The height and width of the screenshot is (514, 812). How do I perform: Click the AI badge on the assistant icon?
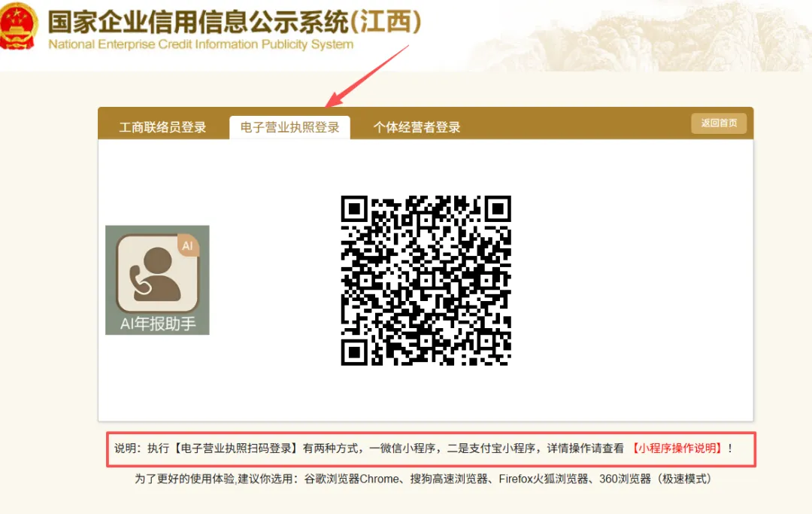[x=187, y=245]
